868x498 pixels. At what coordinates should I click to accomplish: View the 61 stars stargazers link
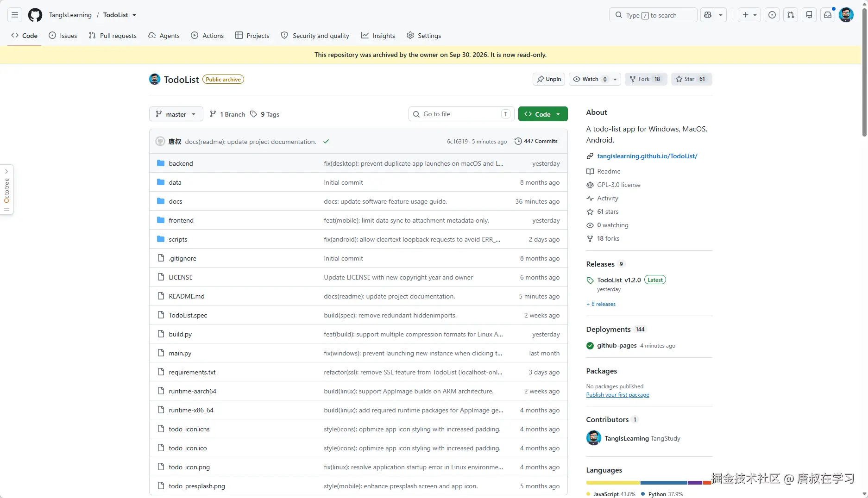pyautogui.click(x=608, y=212)
